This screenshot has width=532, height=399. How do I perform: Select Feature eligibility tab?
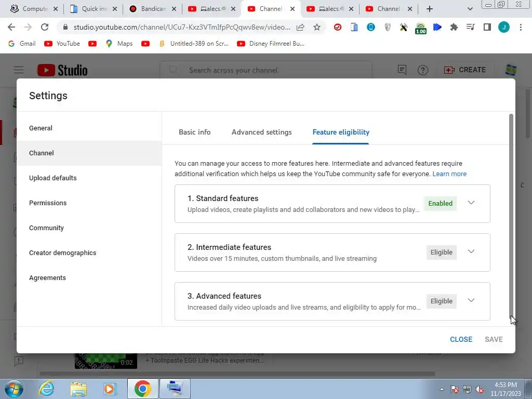coord(341,132)
